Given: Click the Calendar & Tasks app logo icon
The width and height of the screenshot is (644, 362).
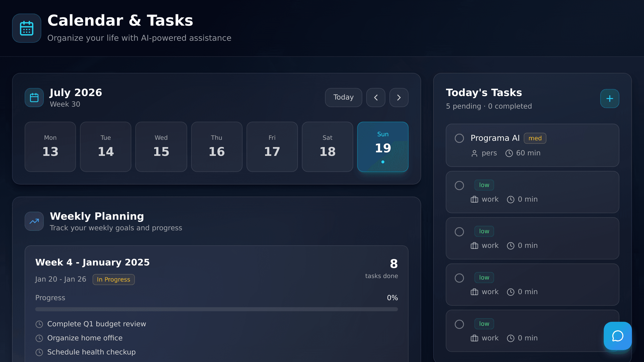Looking at the screenshot, I should 27,28.
